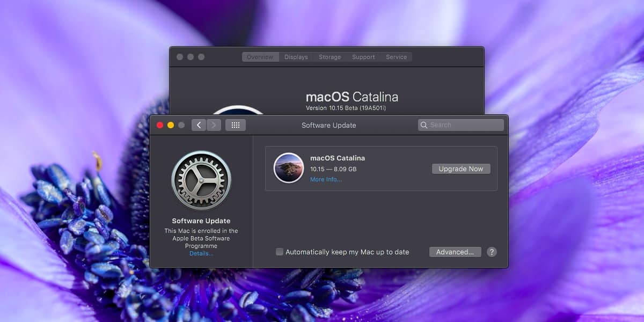Viewport: 644px width, 322px height.
Task: Click the magnifying glass in the search field
Action: 425,125
